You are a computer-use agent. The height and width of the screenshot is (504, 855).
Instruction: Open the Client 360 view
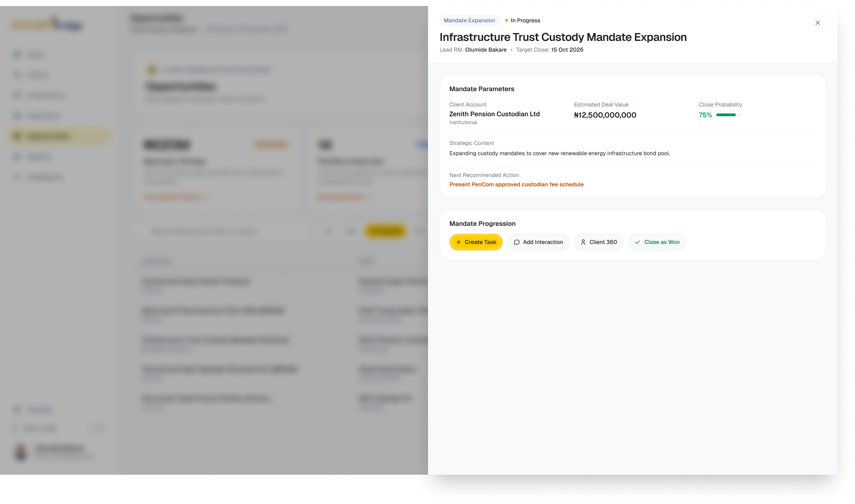[598, 242]
